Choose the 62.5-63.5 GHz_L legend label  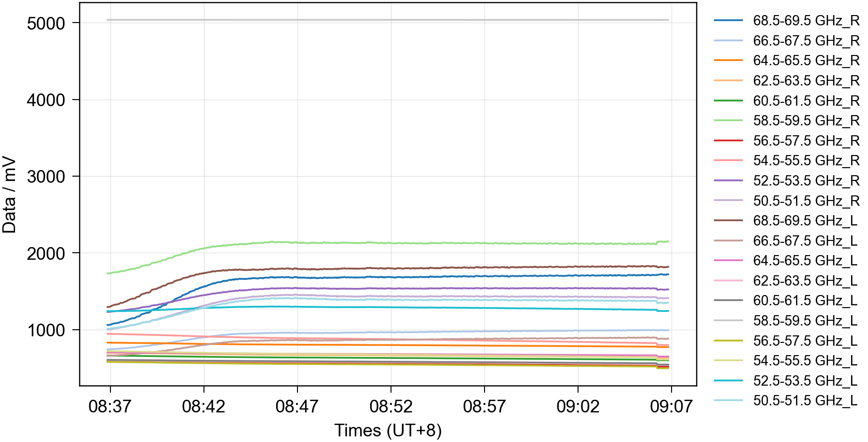tap(805, 280)
